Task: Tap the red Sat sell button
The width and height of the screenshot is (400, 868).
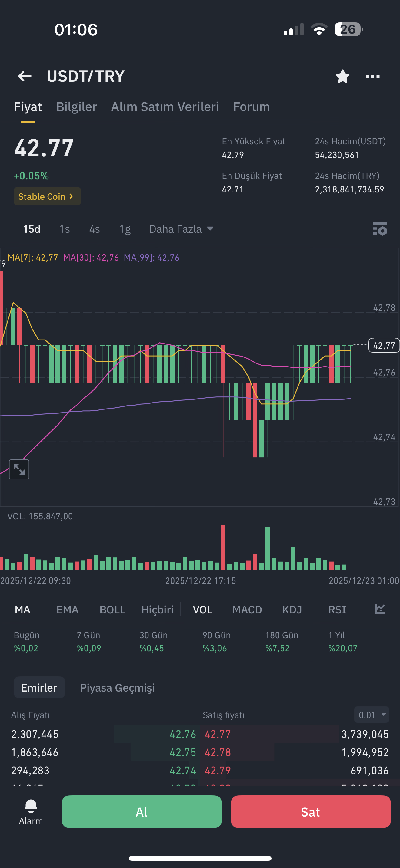Action: 311,812
